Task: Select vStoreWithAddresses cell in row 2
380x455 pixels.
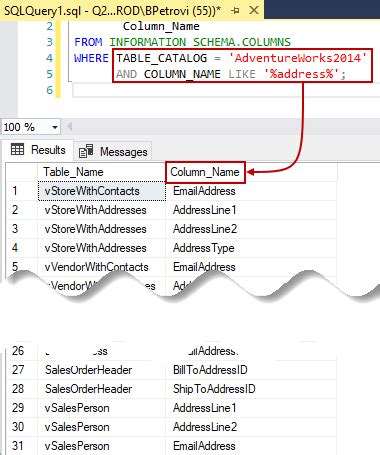Action: tap(102, 210)
